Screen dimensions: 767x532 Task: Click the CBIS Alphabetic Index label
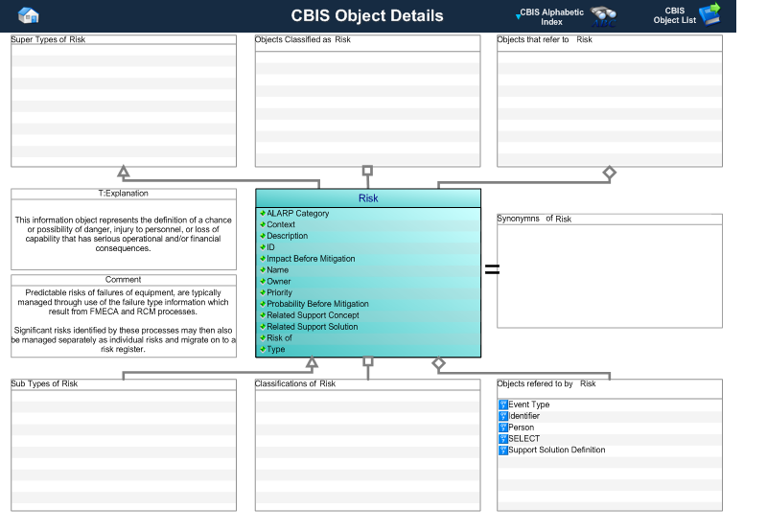click(x=551, y=17)
